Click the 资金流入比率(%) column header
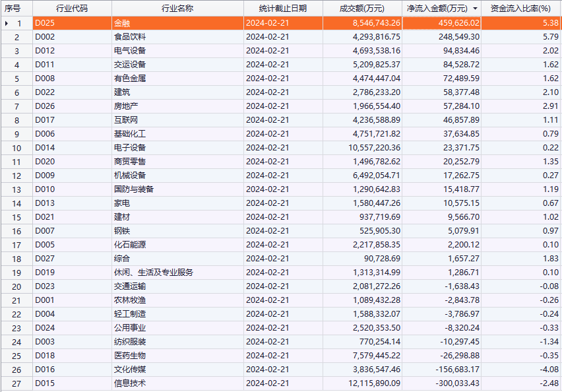This screenshot has height=392, width=562. pos(520,9)
